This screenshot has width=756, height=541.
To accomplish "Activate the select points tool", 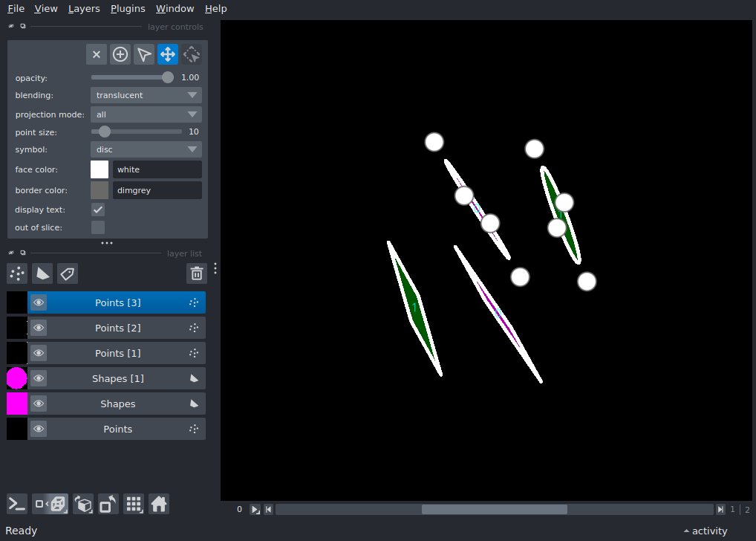I will (x=144, y=54).
